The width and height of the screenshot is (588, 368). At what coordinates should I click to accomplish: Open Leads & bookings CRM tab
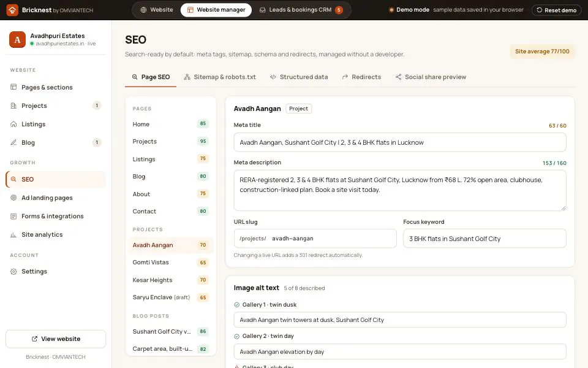coord(301,10)
